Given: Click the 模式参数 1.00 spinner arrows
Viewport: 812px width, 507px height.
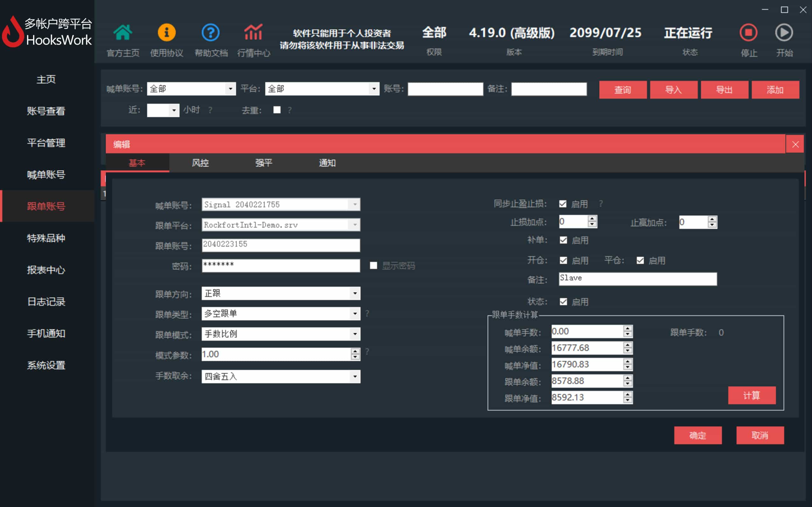Looking at the screenshot, I should [355, 354].
